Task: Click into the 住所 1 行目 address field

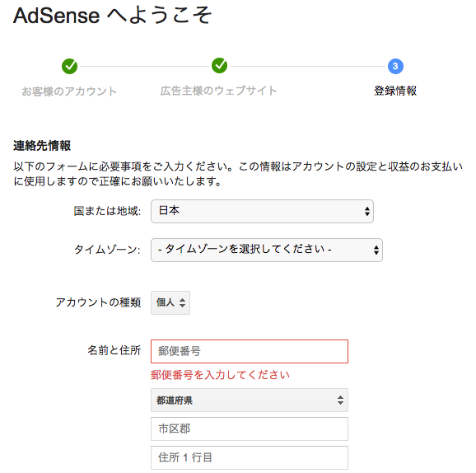Action: [x=250, y=458]
